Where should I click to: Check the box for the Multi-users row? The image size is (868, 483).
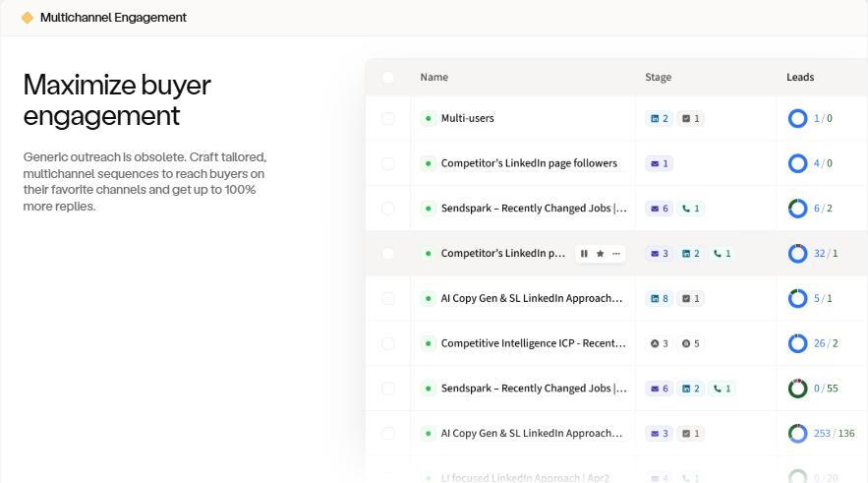pyautogui.click(x=388, y=119)
